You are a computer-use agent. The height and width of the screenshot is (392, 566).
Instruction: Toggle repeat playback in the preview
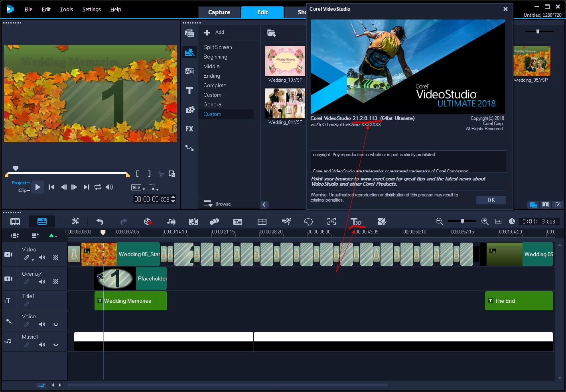pos(98,187)
